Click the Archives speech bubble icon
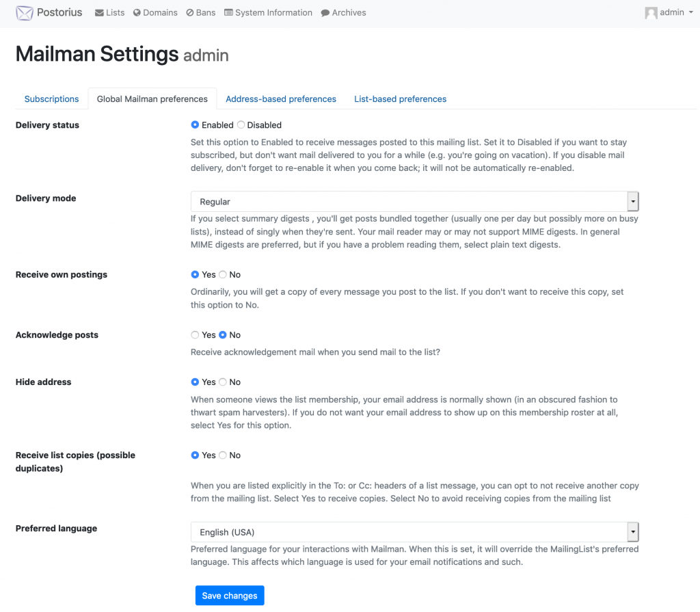700x612 pixels. pos(325,13)
